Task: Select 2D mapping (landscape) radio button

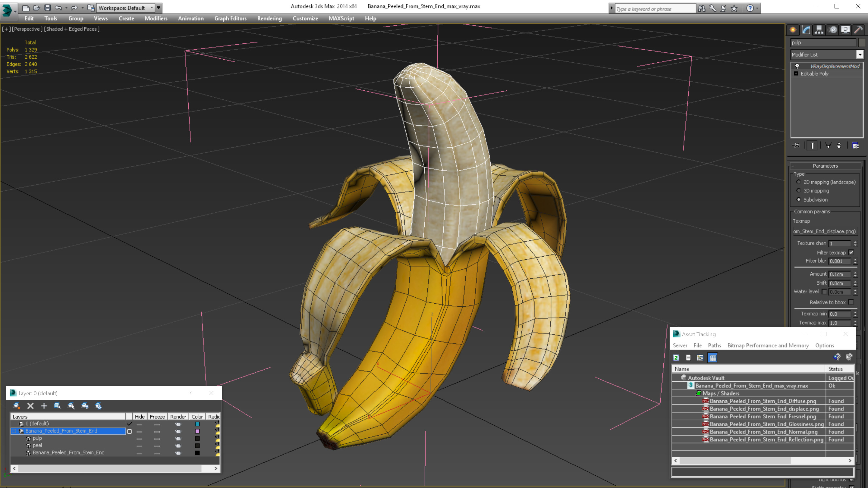Action: pyautogui.click(x=798, y=182)
